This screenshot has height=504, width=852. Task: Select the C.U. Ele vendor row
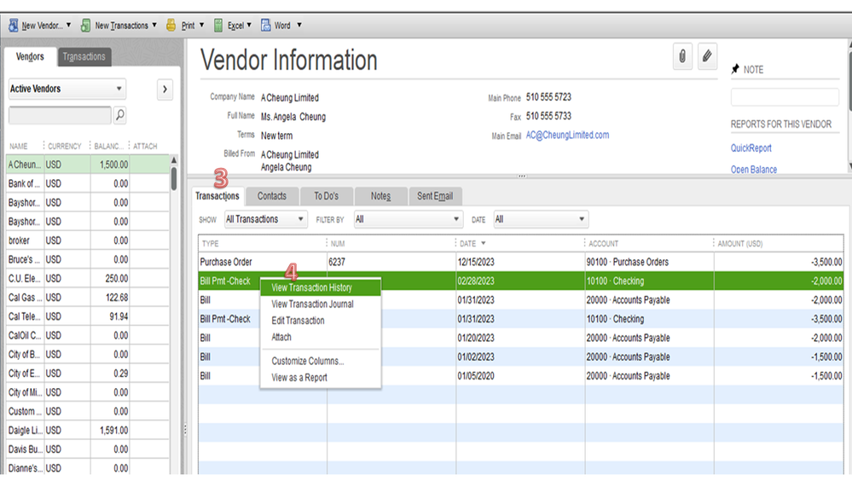pos(88,279)
